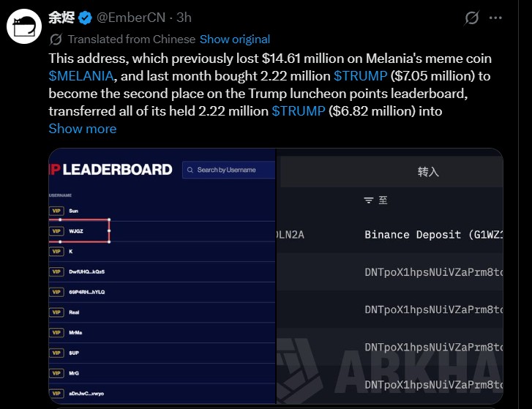Show original Chinese text
The image size is (532, 409).
[x=235, y=40]
